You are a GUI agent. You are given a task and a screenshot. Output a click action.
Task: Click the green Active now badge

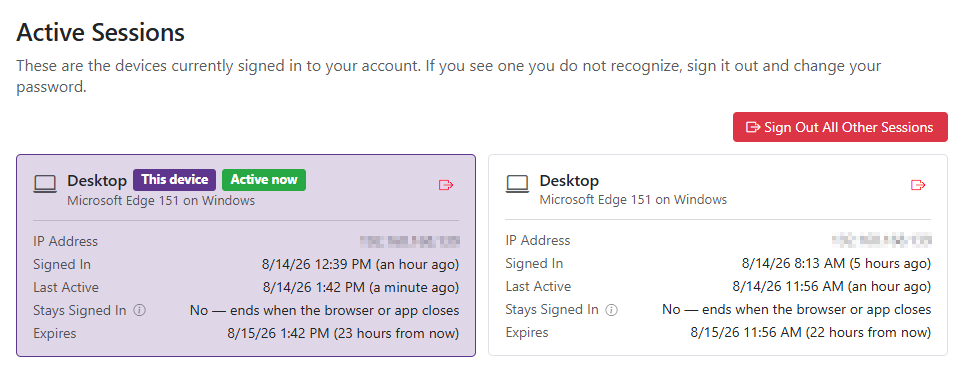point(264,180)
